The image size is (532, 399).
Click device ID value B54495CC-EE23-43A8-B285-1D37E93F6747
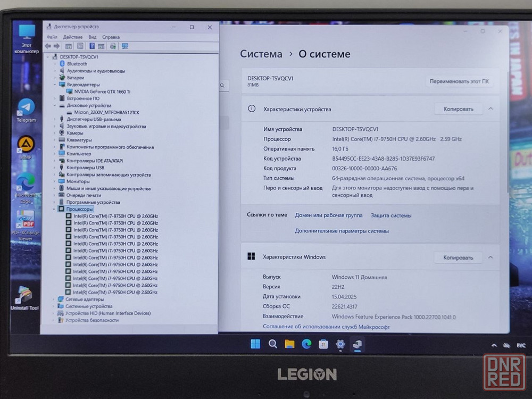coord(384,159)
